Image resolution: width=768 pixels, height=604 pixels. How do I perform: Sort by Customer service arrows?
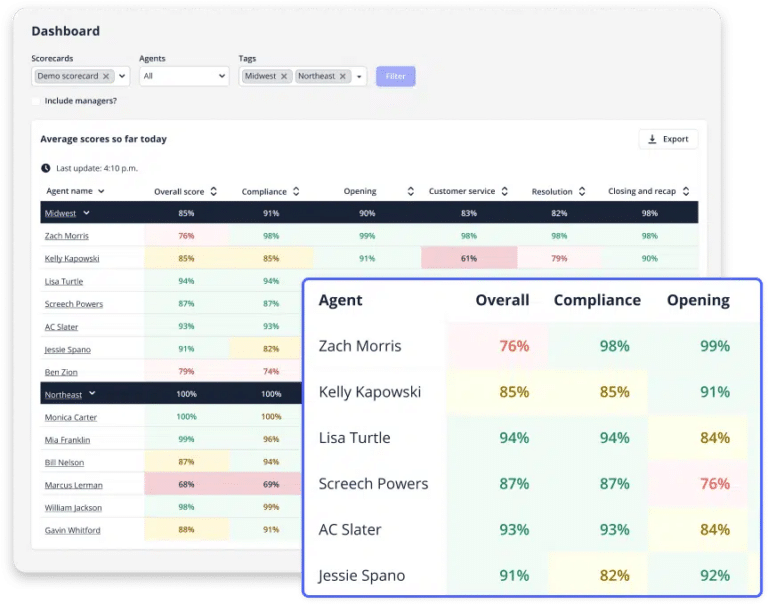click(x=504, y=192)
